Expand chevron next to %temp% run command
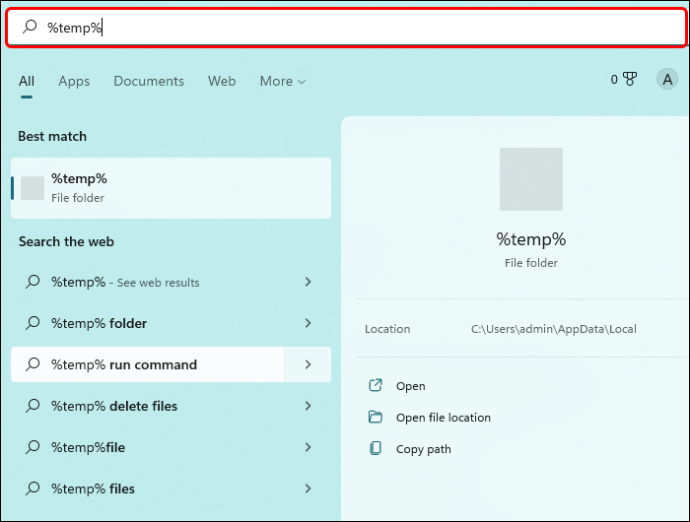690x522 pixels. pos(308,364)
